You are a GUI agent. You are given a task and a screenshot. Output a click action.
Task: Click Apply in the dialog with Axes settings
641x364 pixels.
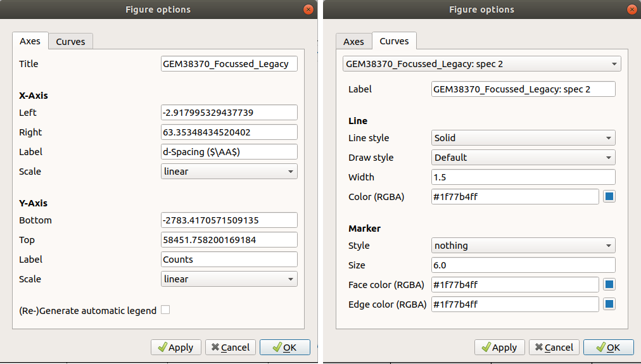[x=175, y=348]
